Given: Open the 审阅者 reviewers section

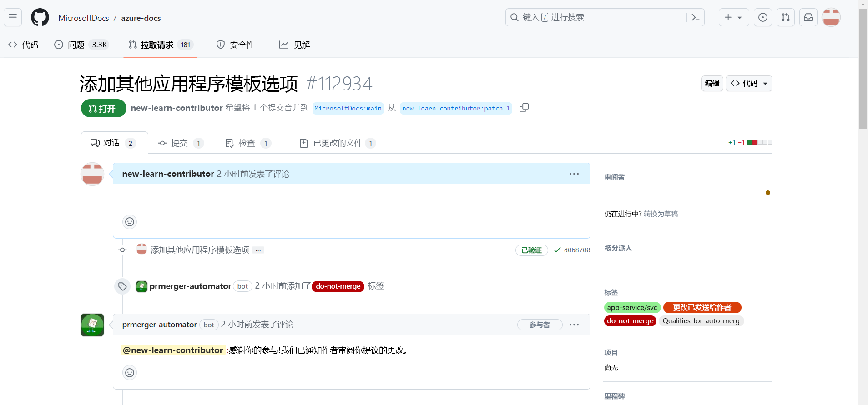Looking at the screenshot, I should point(614,177).
